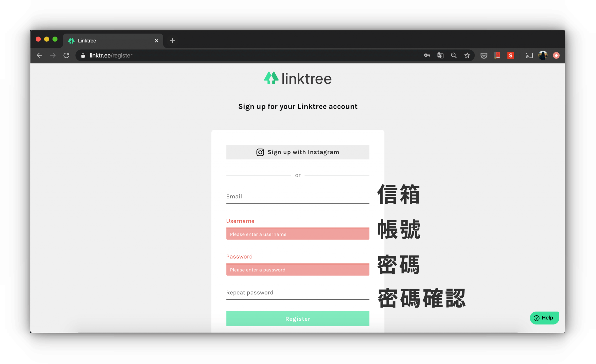596x364 pixels.
Task: Open a new browser tab
Action: click(172, 40)
